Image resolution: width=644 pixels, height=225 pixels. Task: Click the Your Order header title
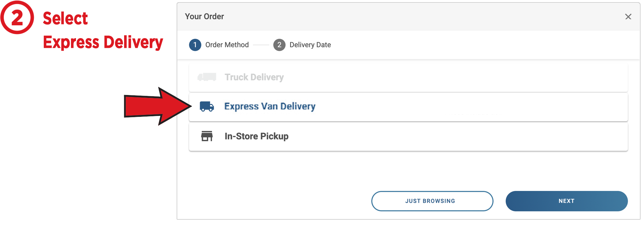(204, 17)
